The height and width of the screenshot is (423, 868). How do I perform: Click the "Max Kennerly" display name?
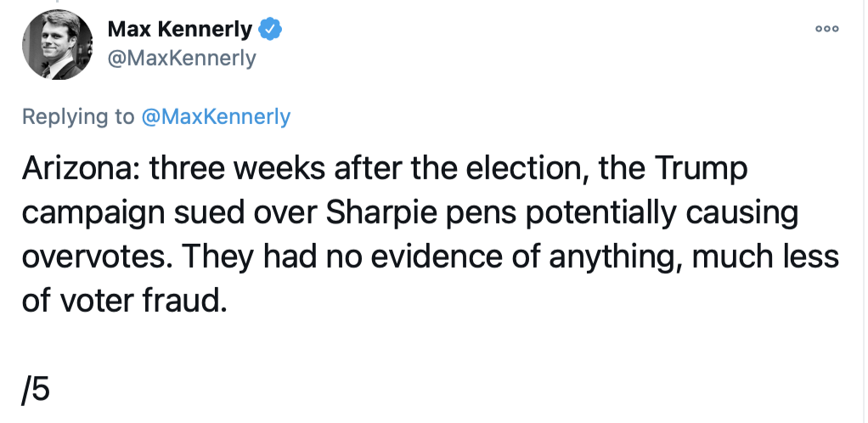[x=180, y=30]
